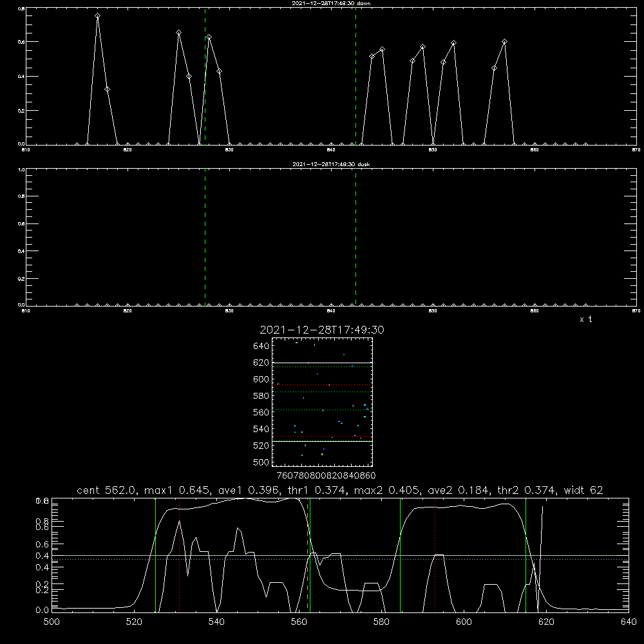Click the solid white line at 620 in scatter image
The width and height of the screenshot is (644, 644).
(322, 363)
